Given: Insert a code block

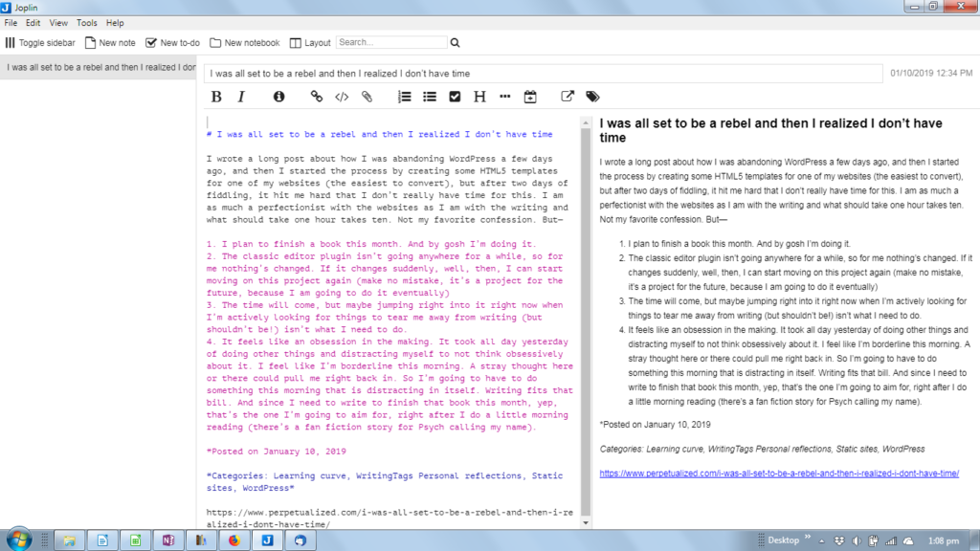Looking at the screenshot, I should [x=342, y=97].
